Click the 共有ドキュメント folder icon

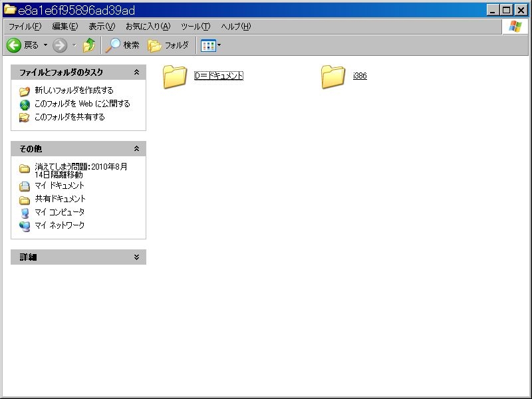coord(25,200)
